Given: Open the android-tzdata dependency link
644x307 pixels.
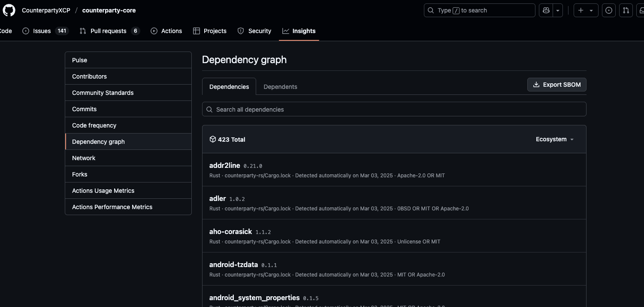Looking at the screenshot, I should coord(233,264).
